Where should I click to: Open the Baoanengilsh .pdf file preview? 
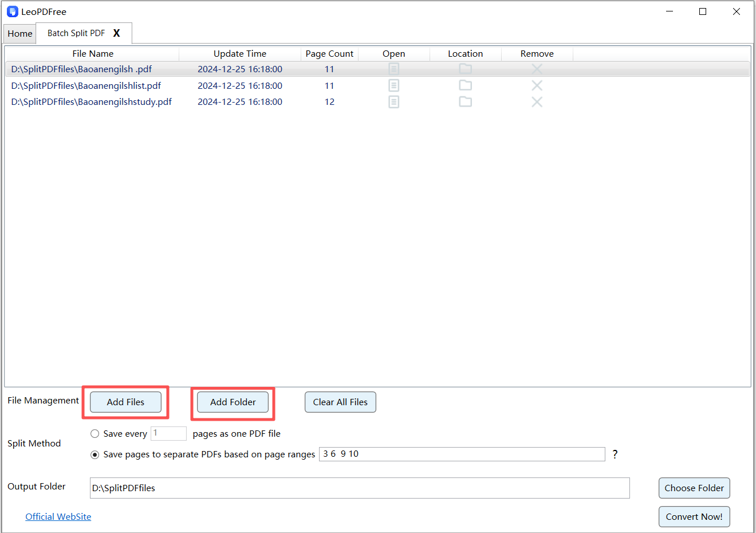[393, 69]
